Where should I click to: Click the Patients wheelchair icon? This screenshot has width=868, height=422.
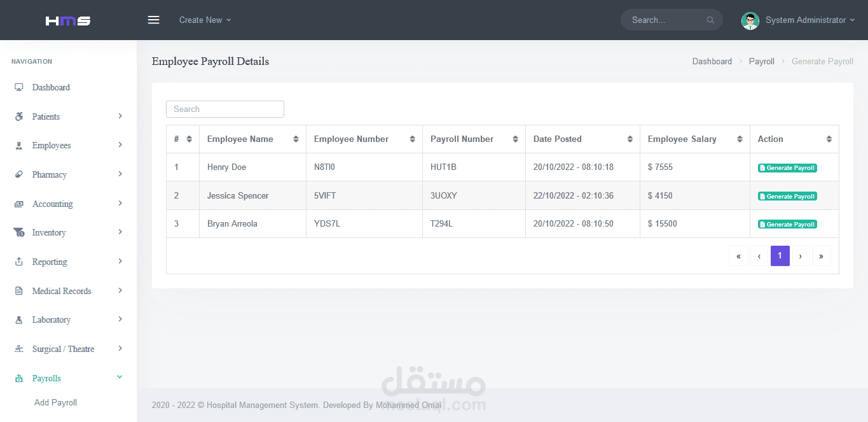click(19, 116)
